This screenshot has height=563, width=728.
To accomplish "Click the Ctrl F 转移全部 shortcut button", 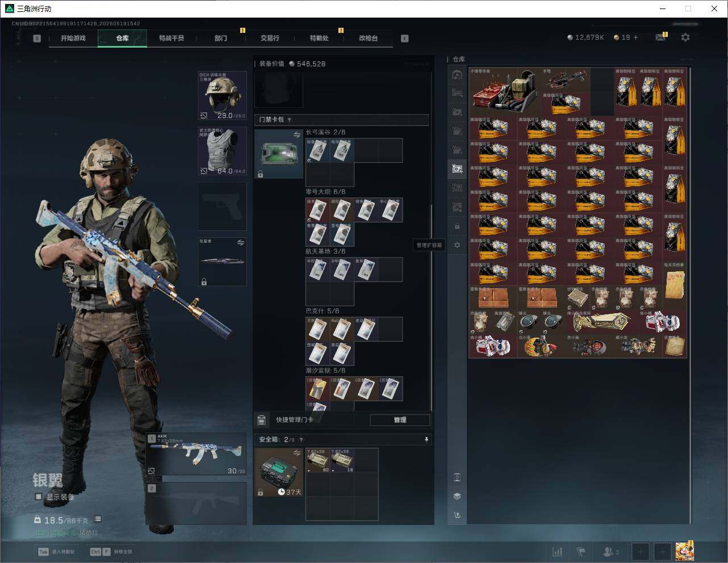I will coord(111,552).
